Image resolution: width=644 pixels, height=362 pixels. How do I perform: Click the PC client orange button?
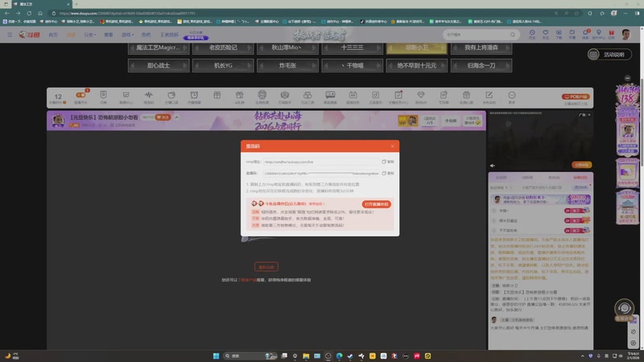[576, 97]
